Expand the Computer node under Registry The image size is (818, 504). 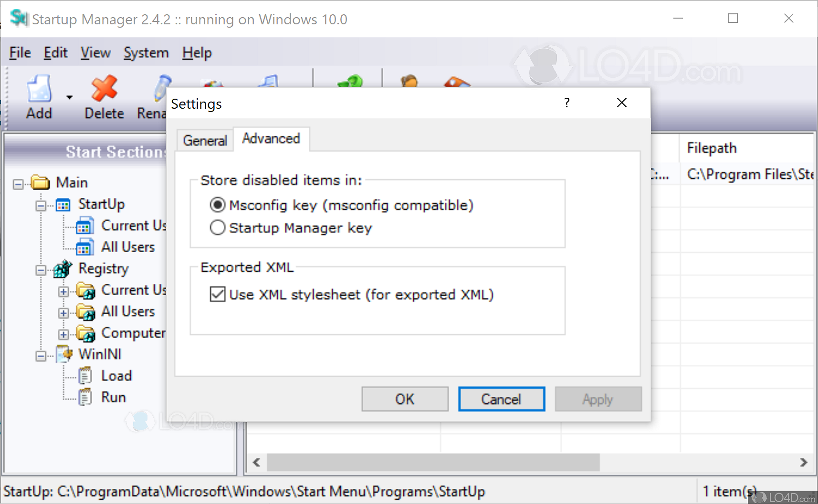pyautogui.click(x=64, y=334)
